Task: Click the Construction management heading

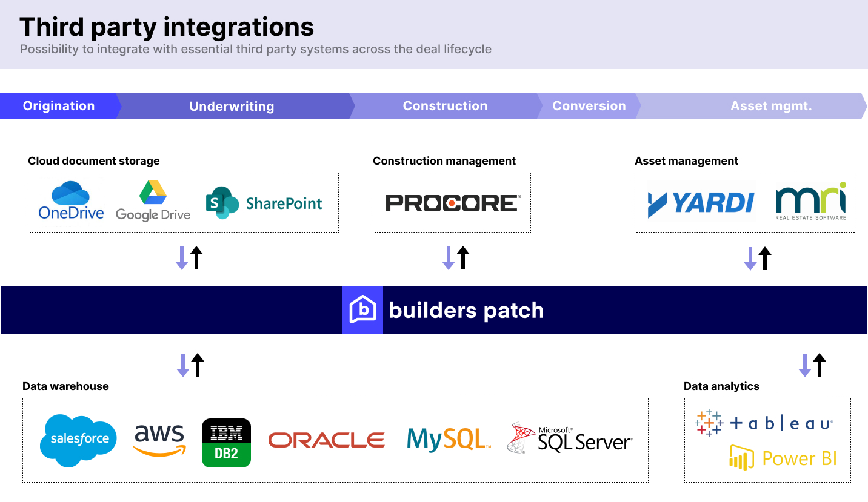Action: [x=444, y=161]
